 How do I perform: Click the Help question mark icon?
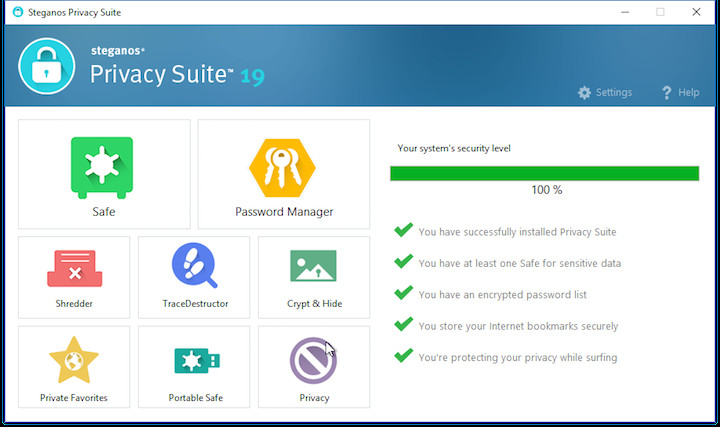(667, 93)
